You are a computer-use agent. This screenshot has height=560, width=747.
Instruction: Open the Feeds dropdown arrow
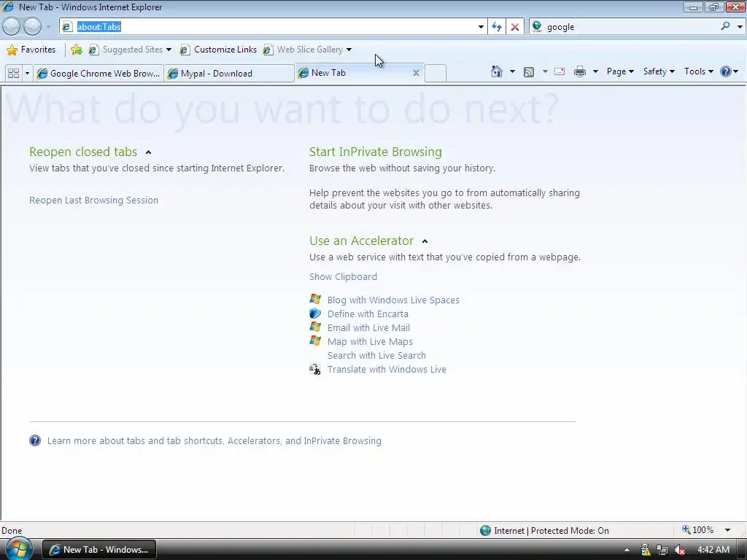point(545,72)
